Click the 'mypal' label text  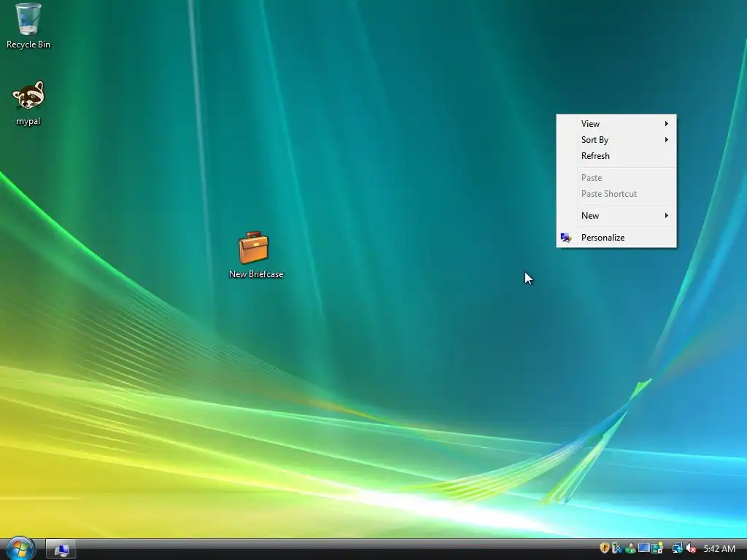point(28,122)
